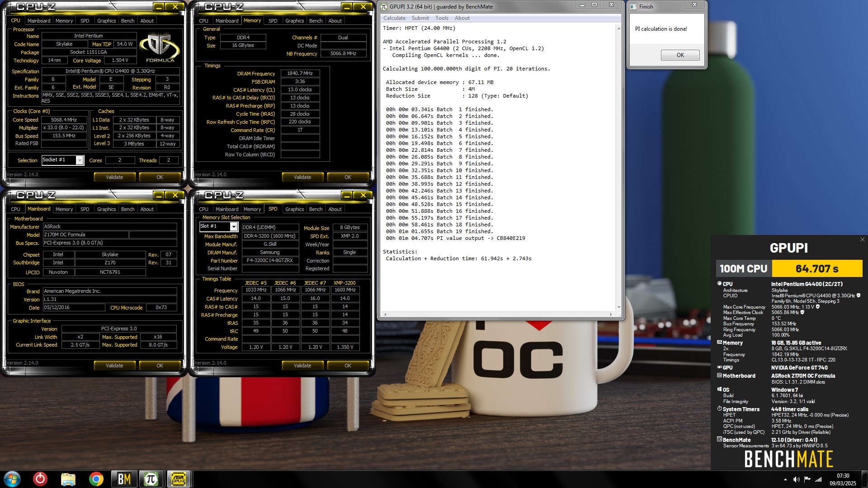Click Part Number field F4-3200C14-8GTZRX
Image resolution: width=868 pixels, height=488 pixels.
270,260
